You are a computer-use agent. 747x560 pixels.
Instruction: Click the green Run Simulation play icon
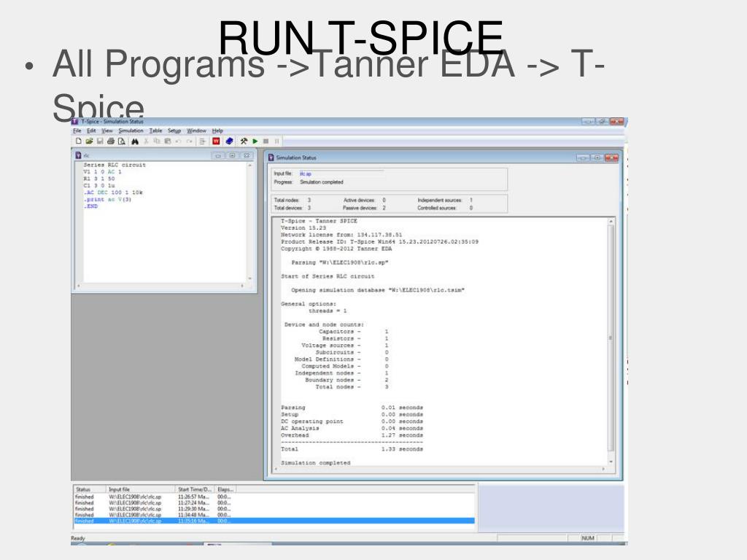(255, 141)
